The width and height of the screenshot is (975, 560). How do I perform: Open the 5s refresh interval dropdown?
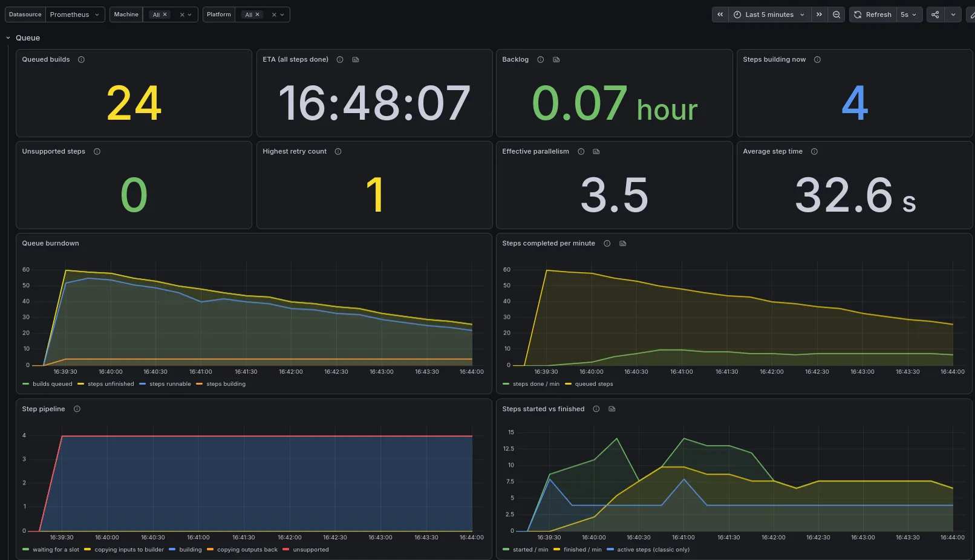908,15
